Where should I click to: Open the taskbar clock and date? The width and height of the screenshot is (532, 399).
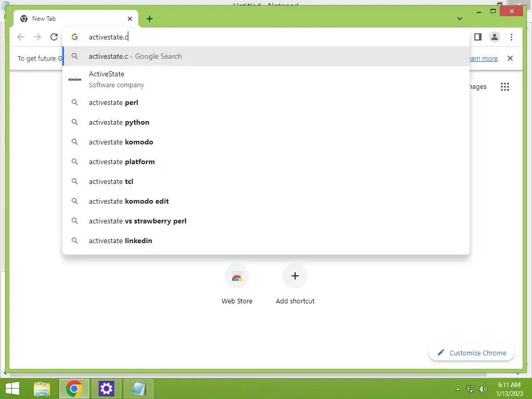click(x=509, y=389)
